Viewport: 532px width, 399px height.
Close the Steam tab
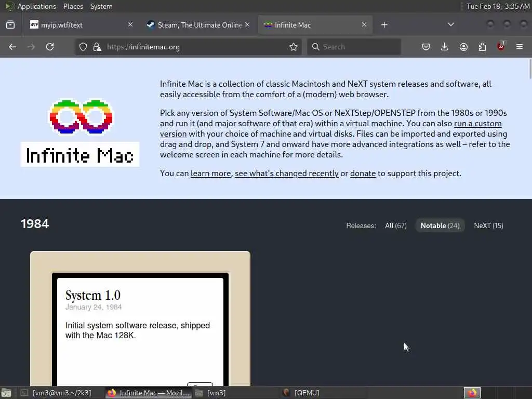(247, 25)
